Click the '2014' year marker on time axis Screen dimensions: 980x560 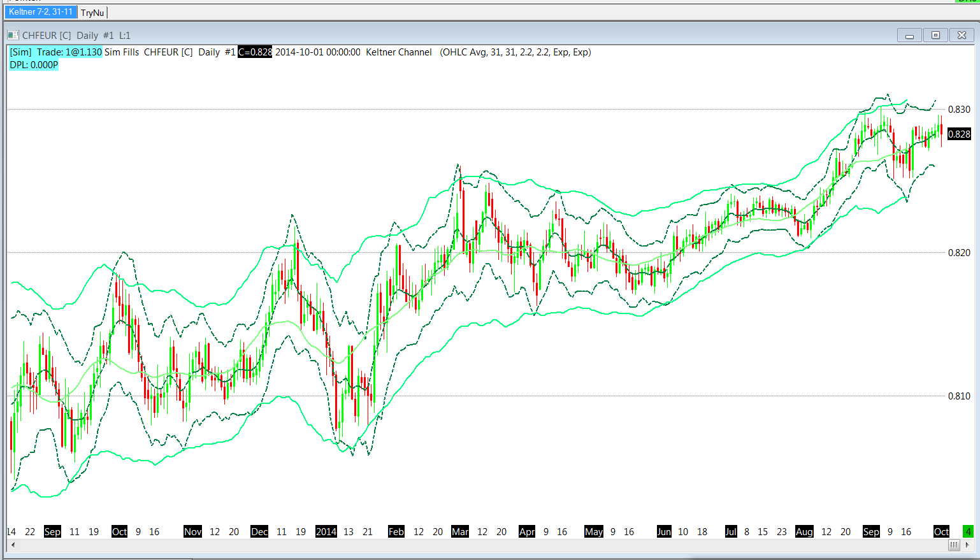coord(326,532)
